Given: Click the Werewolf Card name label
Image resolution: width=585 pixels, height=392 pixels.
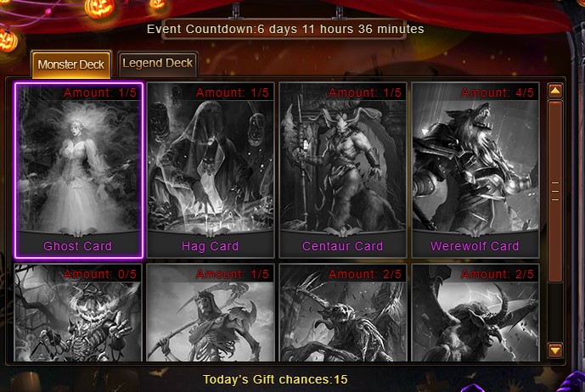Looking at the screenshot, I should pyautogui.click(x=475, y=246).
